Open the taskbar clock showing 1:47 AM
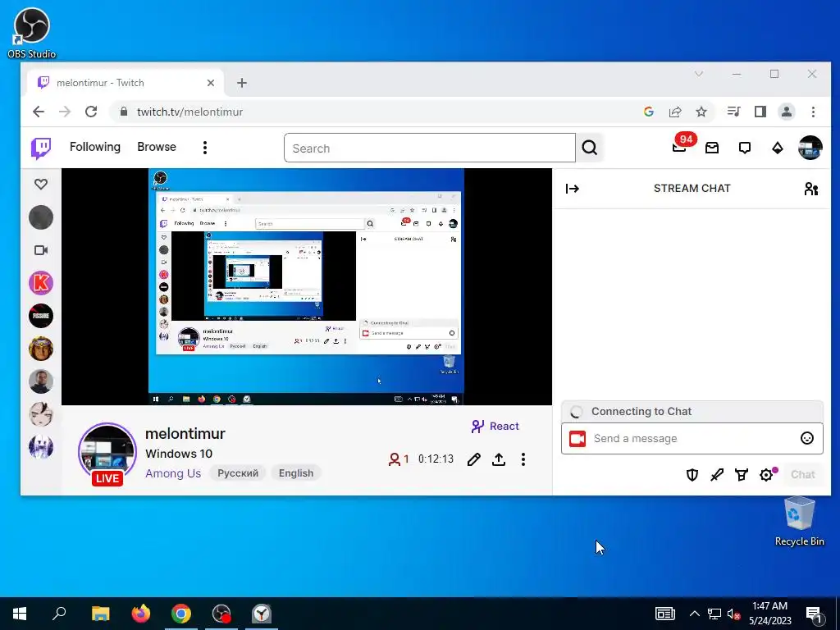This screenshot has width=840, height=630. pos(769,614)
